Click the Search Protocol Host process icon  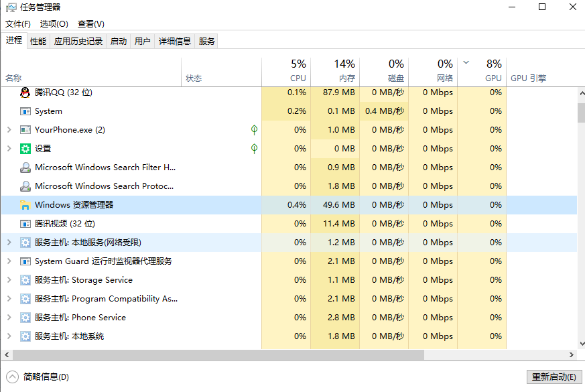tap(25, 186)
